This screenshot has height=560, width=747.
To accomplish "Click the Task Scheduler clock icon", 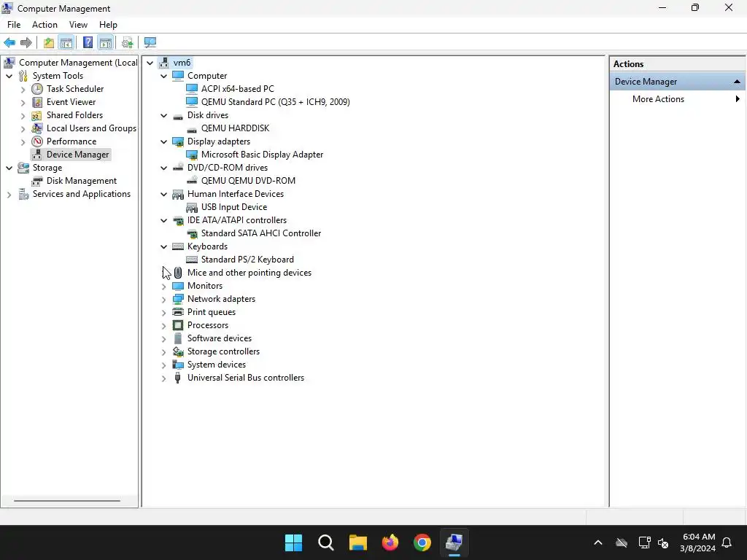I will point(37,89).
